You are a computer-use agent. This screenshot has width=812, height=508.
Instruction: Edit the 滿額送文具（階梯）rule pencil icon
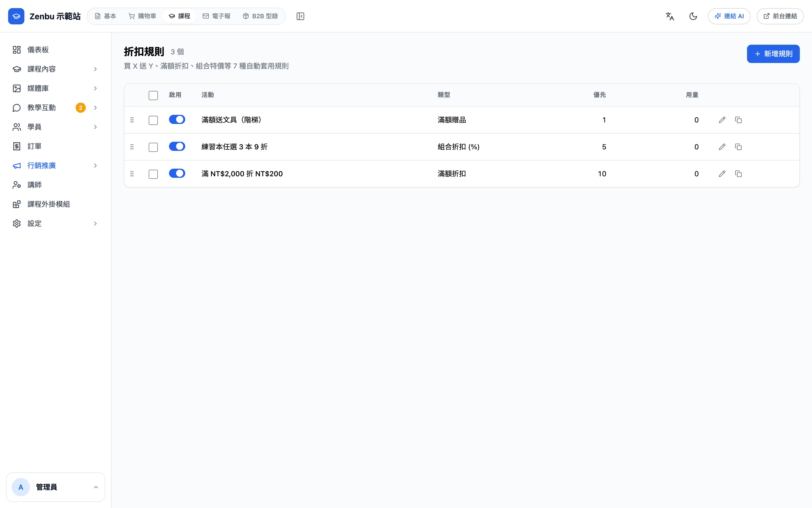pos(722,120)
